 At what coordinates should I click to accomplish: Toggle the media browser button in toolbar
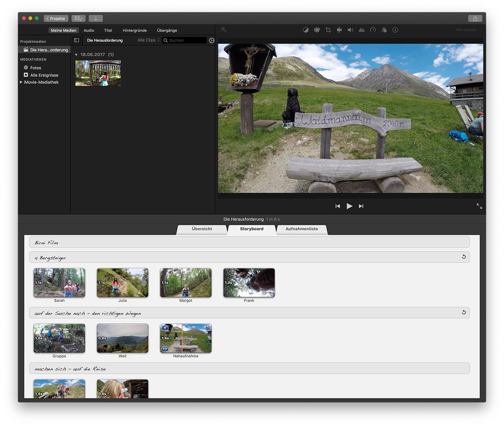pos(78,19)
